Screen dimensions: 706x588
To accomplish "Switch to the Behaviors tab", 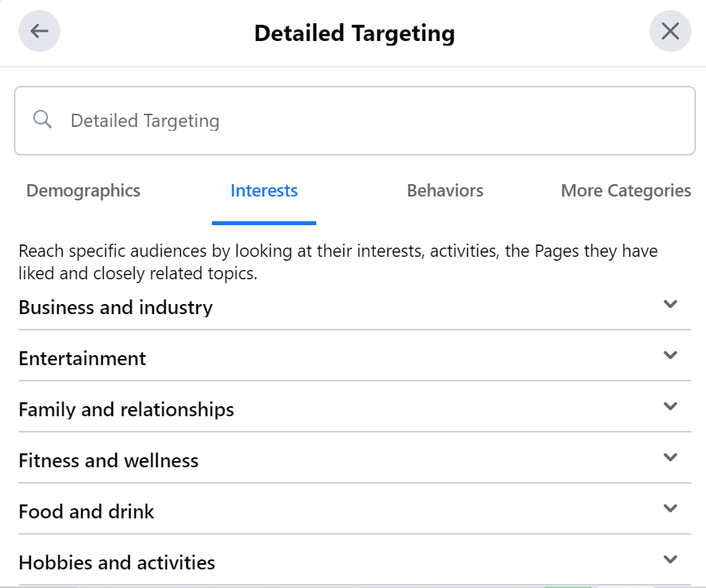I will click(x=445, y=190).
